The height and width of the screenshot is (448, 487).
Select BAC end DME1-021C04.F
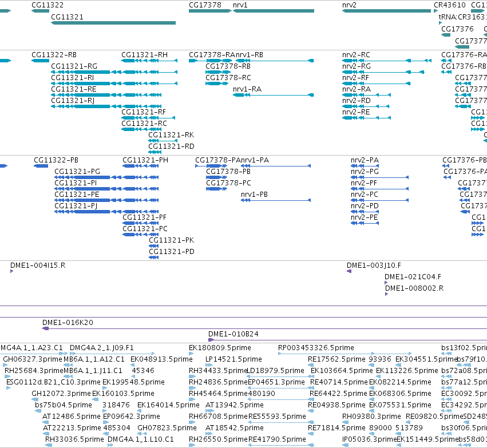[413, 276]
